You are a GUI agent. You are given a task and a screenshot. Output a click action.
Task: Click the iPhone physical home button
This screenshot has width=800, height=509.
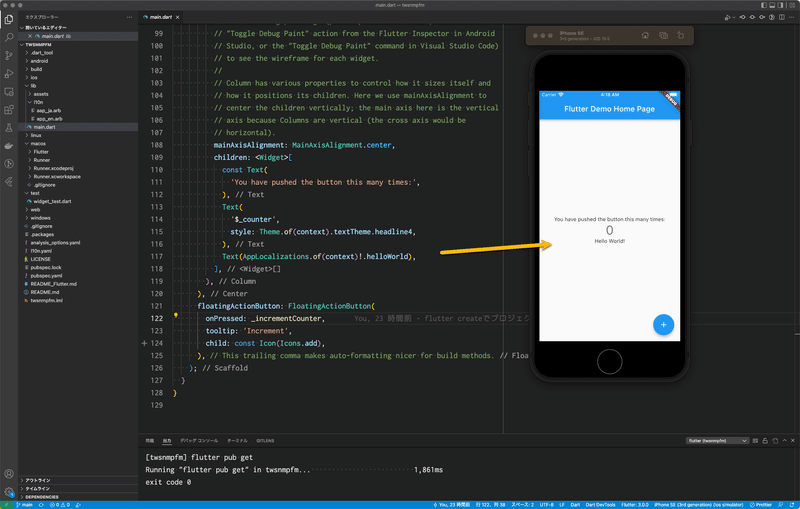click(x=609, y=362)
